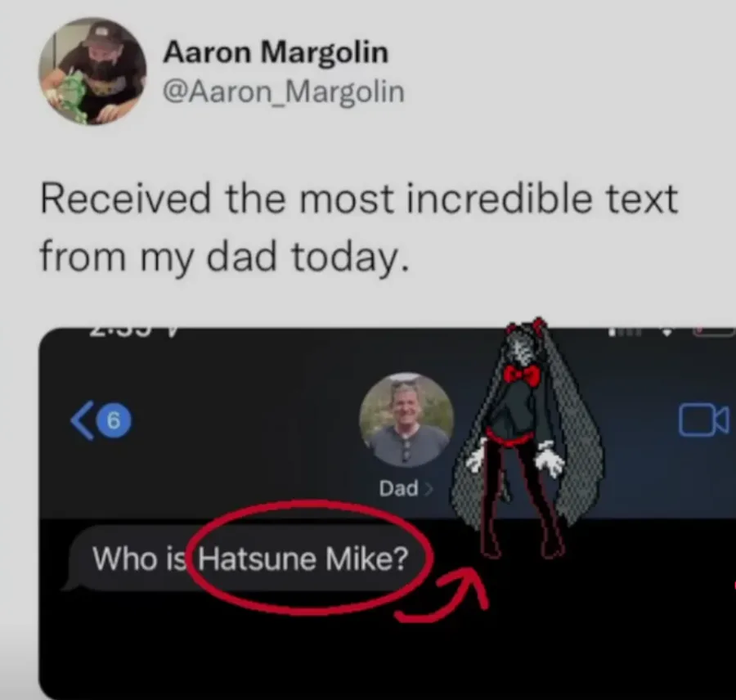The width and height of the screenshot is (736, 700).
Task: Open Aaron Margolin's profile picture
Action: coord(92,71)
